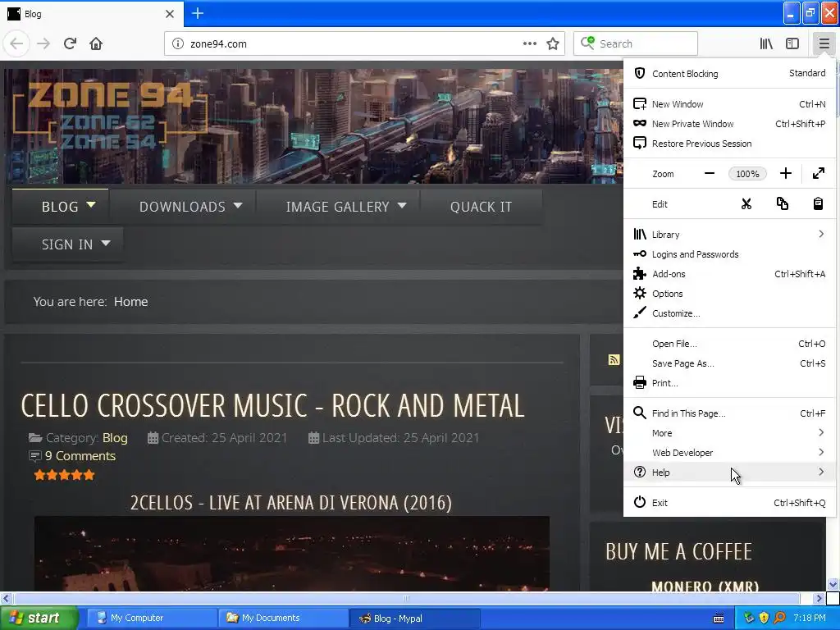The width and height of the screenshot is (840, 630).
Task: Select Customize... in menu
Action: [x=729, y=313]
